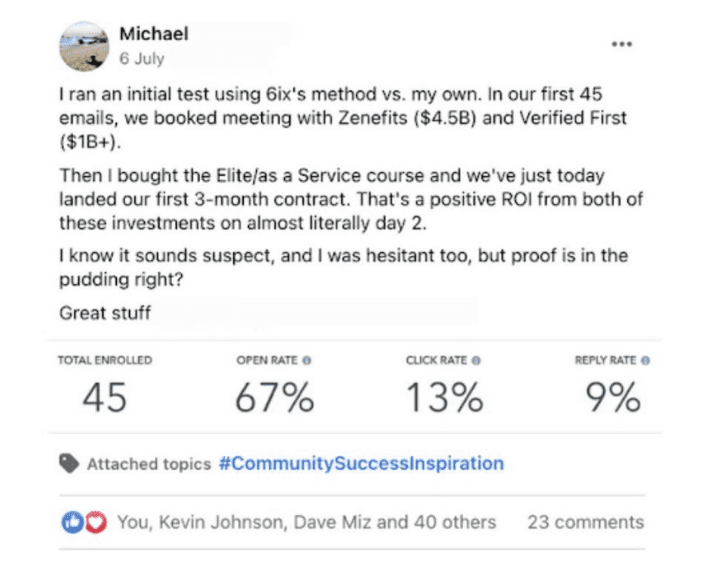Click the Total Enrolled label
This screenshot has height=579, width=723.
[x=105, y=360]
